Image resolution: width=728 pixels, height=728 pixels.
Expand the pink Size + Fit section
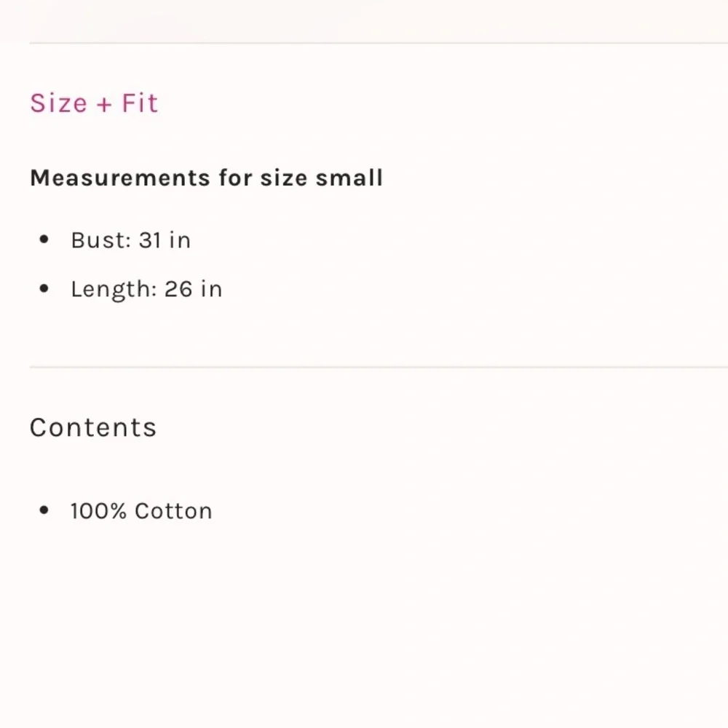[93, 103]
